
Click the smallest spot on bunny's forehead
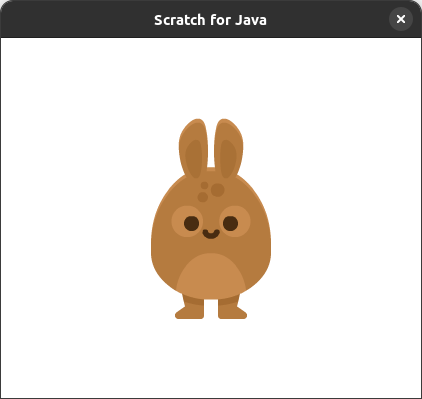pos(204,185)
